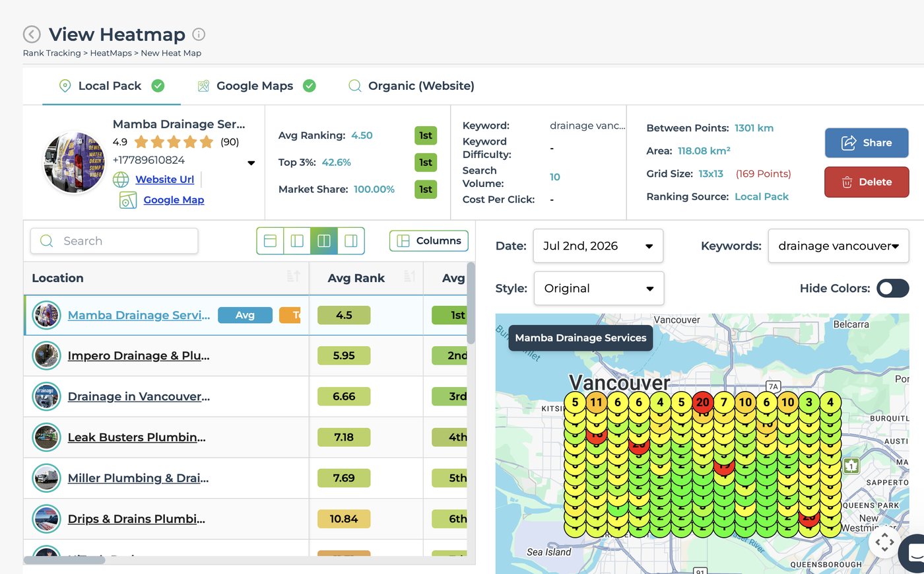
Task: Switch to the Local Pack tab
Action: [112, 86]
